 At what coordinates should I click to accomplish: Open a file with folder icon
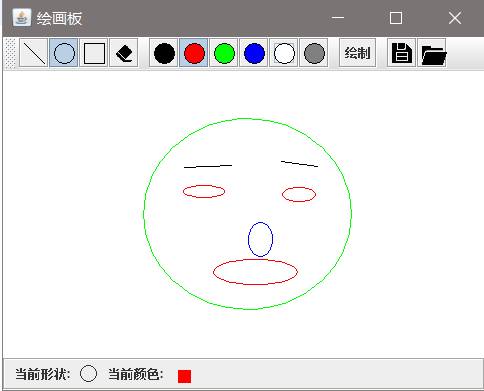(x=432, y=53)
